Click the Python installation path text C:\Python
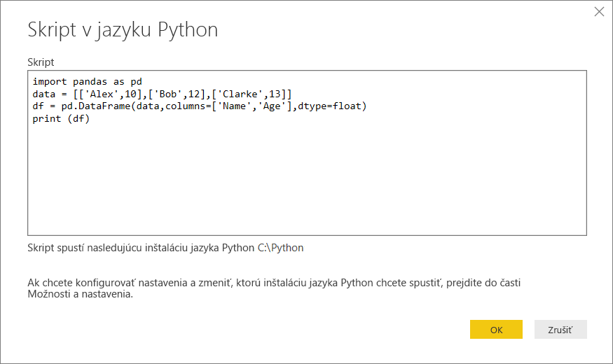The width and height of the screenshot is (613, 364). click(x=280, y=248)
